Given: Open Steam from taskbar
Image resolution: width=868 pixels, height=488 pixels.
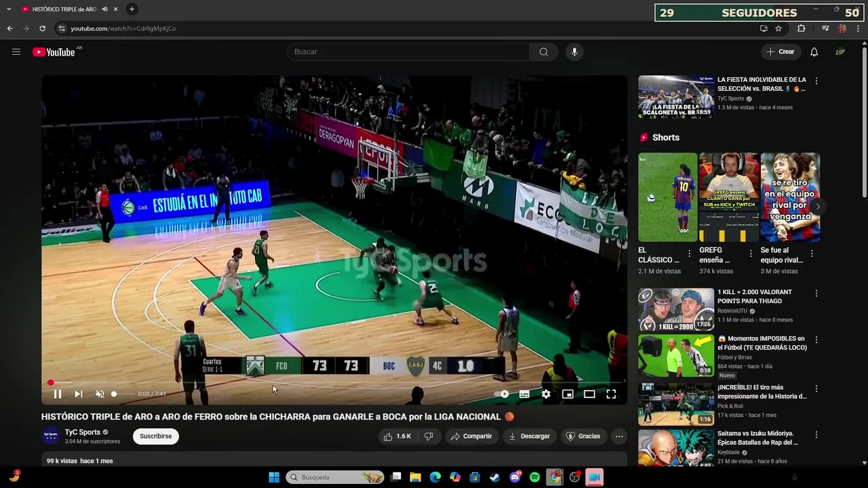Looking at the screenshot, I should pos(495,477).
